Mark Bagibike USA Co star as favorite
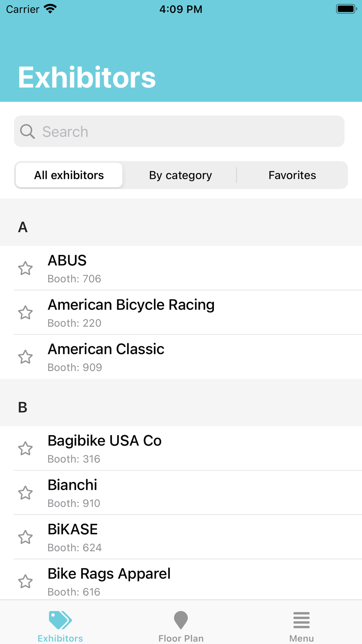This screenshot has width=362, height=644. (25, 448)
